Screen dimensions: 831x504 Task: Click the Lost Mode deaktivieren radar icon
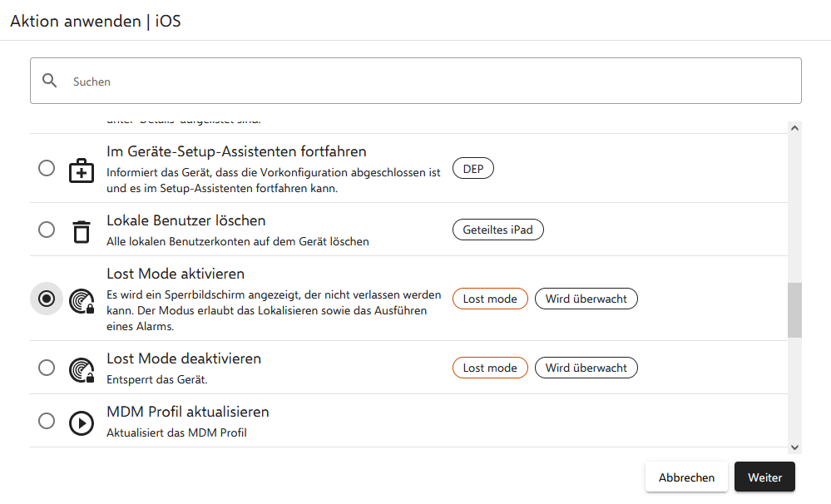click(x=82, y=368)
